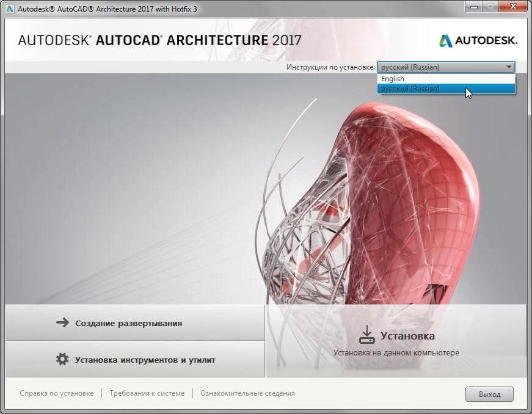Select русский (Russian) from the language list

[446, 89]
